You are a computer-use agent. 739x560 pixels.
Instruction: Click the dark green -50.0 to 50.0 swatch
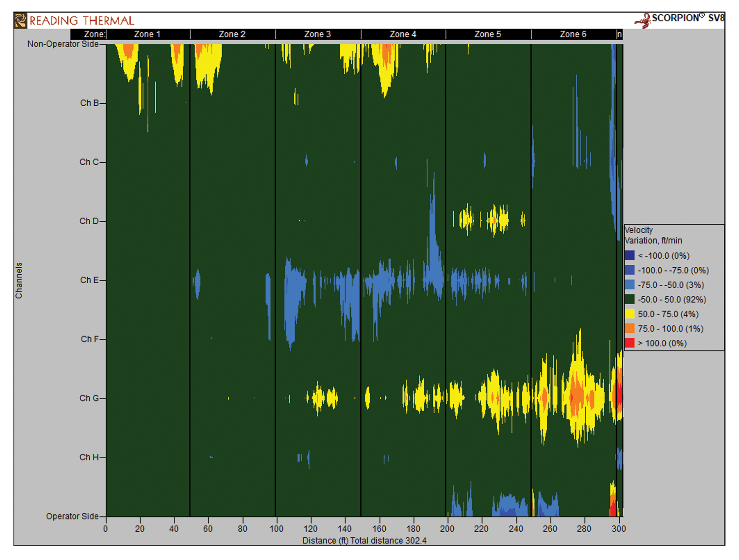pyautogui.click(x=630, y=299)
